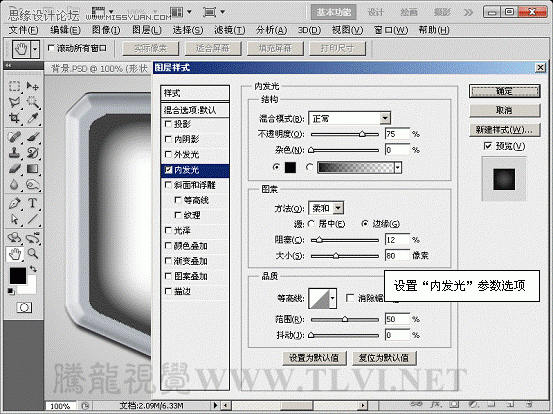Select the Type tool
553x414 pixels.
point(32,203)
